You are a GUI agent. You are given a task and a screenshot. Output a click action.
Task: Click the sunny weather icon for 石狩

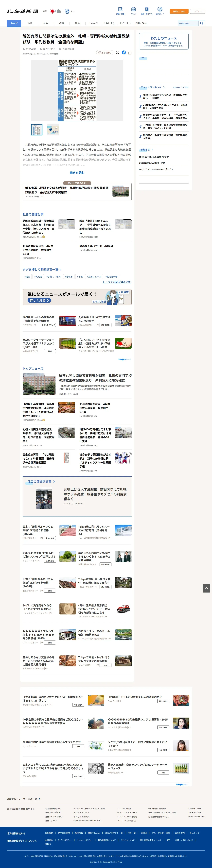(x=52, y=11)
